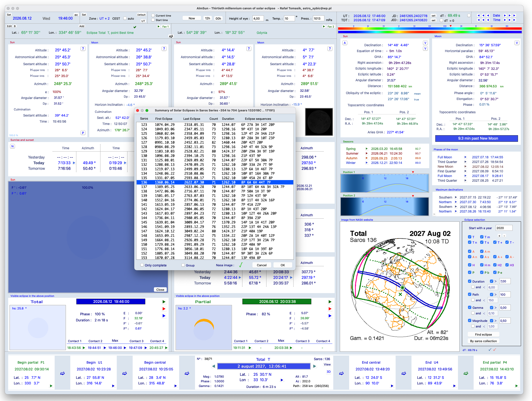Viewport: 532px width, 401px height.
Task: Click the V button beside Moon Declination
Action: point(517,43)
